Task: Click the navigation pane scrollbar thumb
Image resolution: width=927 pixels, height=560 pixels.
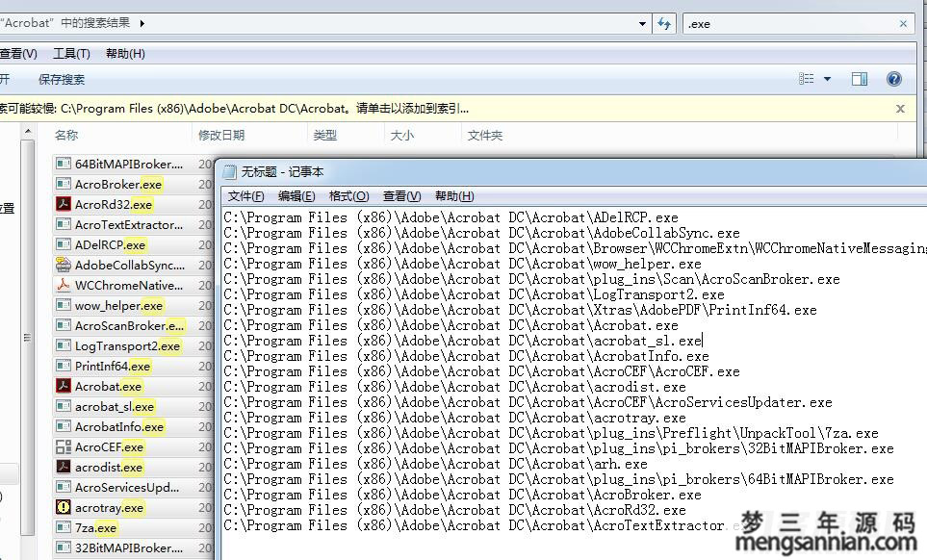Action: pyautogui.click(x=27, y=338)
